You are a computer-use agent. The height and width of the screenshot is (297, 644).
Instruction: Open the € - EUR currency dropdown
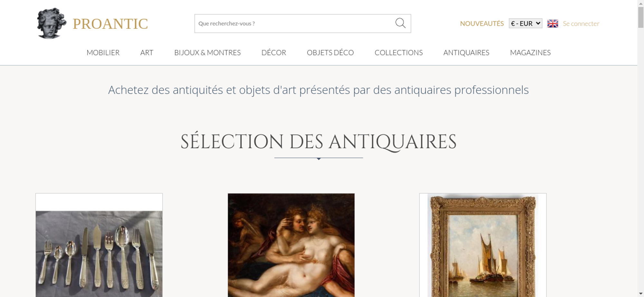click(x=526, y=23)
